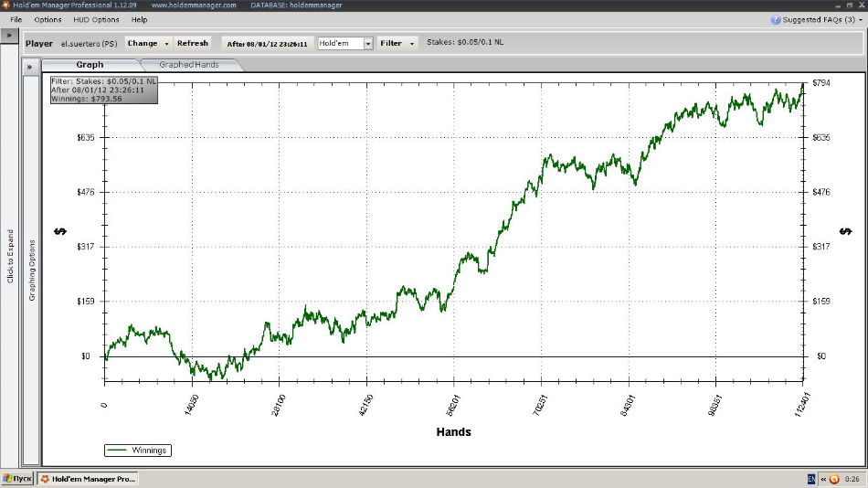The image size is (868, 488).
Task: Click the orange tray icon near clock
Action: coord(834,479)
